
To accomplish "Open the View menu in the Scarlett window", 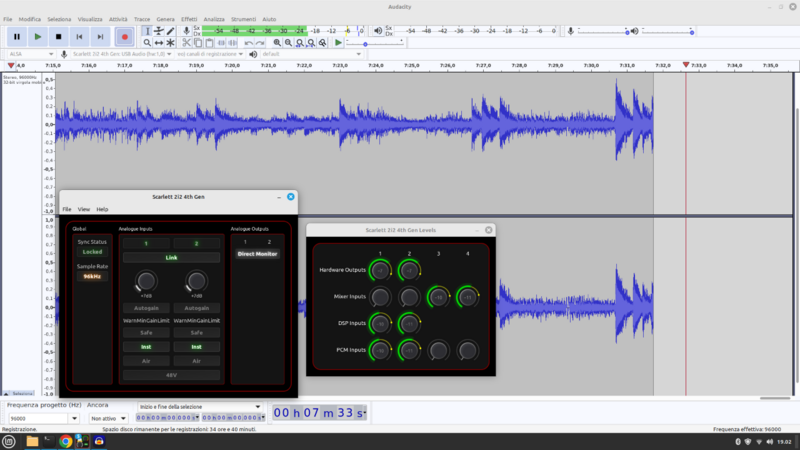I will [x=84, y=209].
